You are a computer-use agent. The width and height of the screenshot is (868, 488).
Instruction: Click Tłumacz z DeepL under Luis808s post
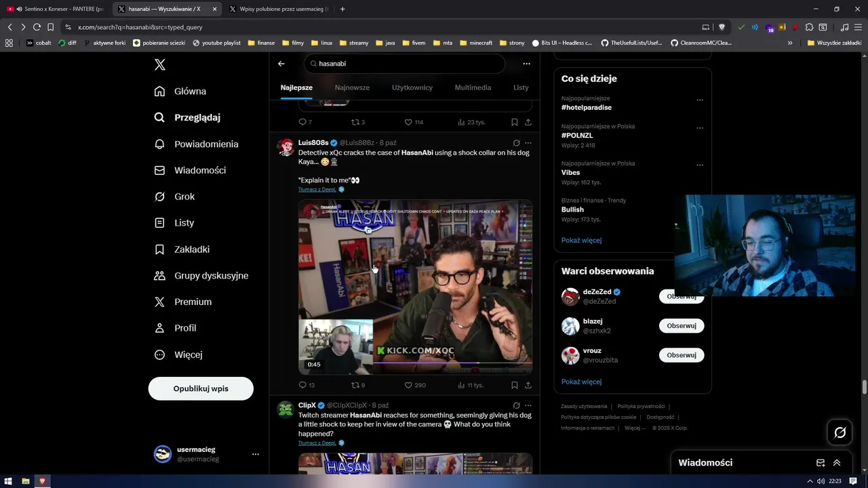click(317, 189)
